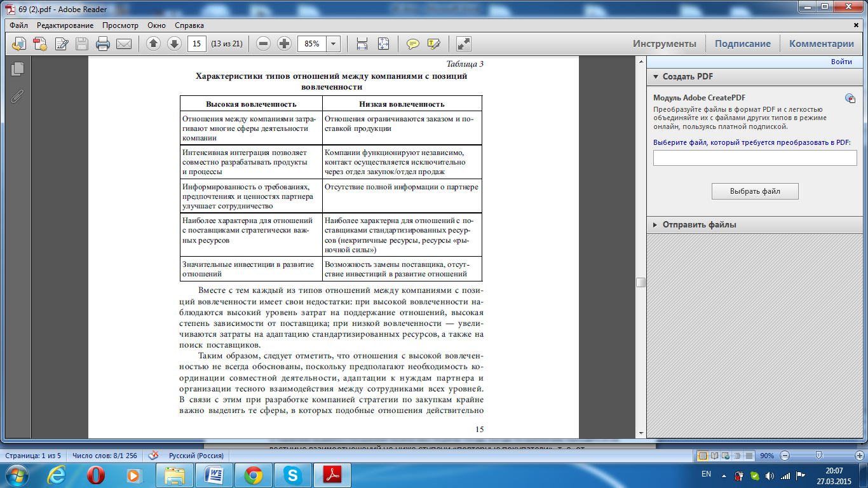
Task: Select Word draft view button
Action: point(748,456)
